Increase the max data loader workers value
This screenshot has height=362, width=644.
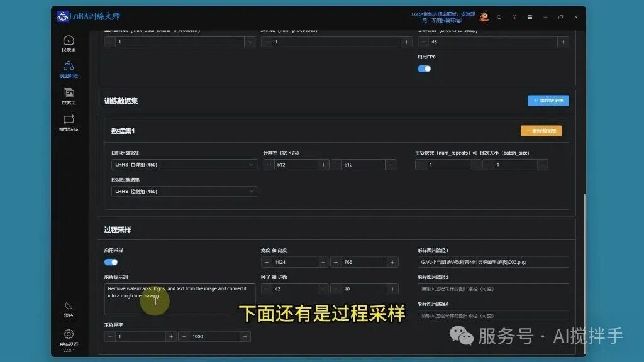pos(250,42)
